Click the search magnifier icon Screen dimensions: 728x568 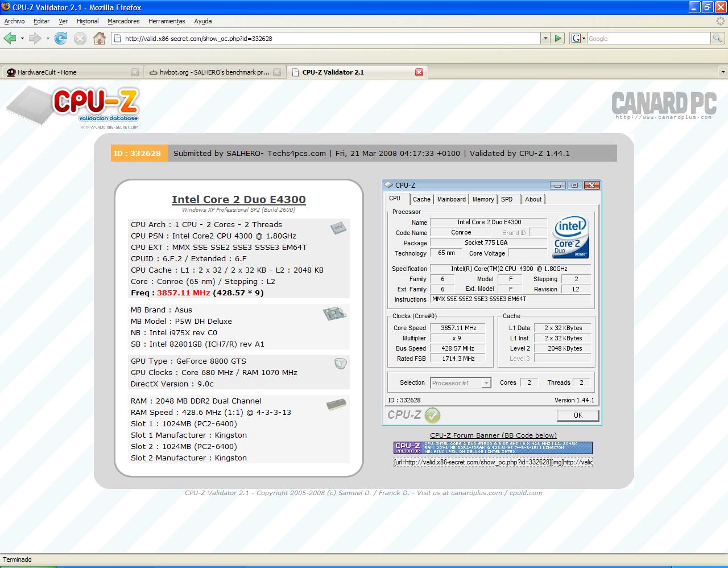718,38
